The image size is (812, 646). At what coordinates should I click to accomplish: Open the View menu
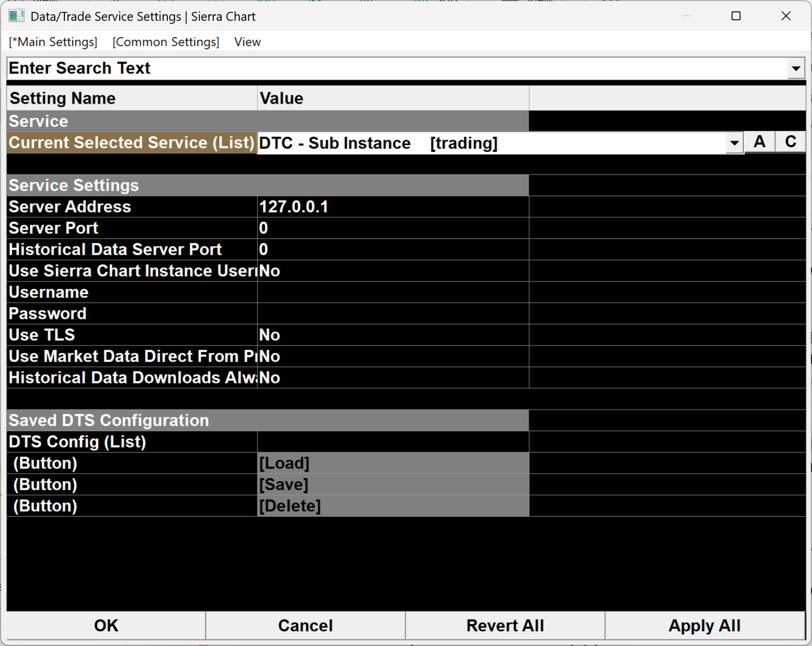tap(247, 42)
